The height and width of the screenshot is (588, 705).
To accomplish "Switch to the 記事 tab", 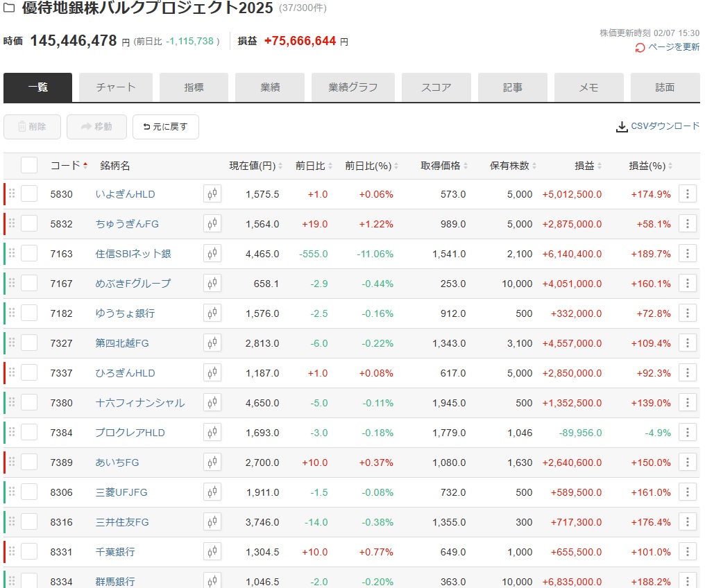I will point(513,87).
